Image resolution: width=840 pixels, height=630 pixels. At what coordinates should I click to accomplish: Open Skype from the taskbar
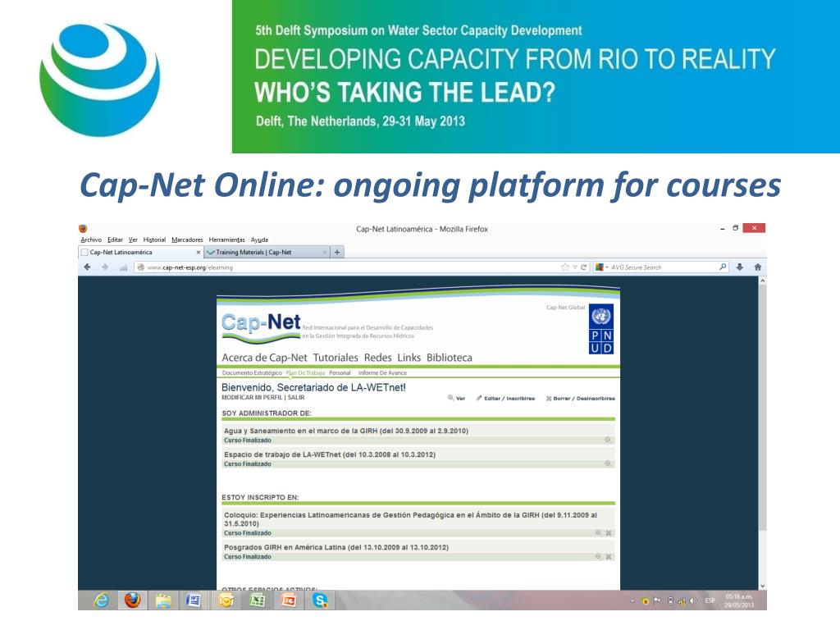(x=320, y=600)
